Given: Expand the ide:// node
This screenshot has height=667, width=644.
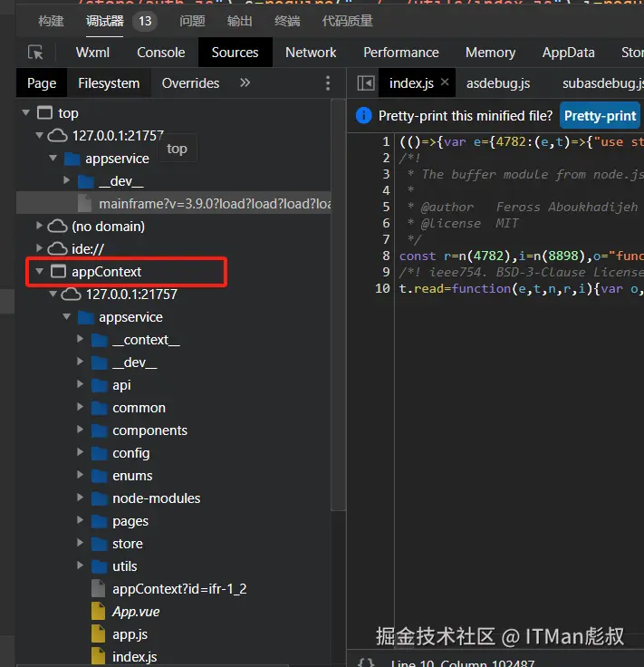Looking at the screenshot, I should pyautogui.click(x=39, y=248).
